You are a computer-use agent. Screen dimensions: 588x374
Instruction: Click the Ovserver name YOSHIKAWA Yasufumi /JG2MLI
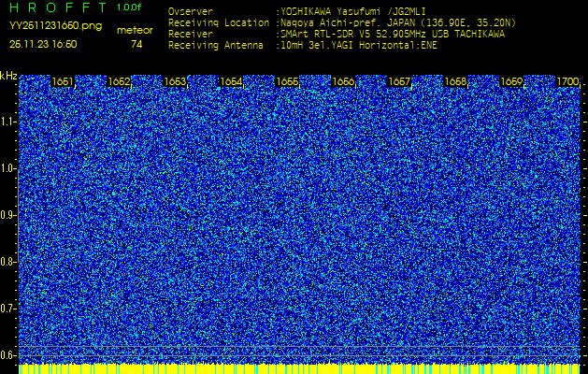tap(351, 11)
